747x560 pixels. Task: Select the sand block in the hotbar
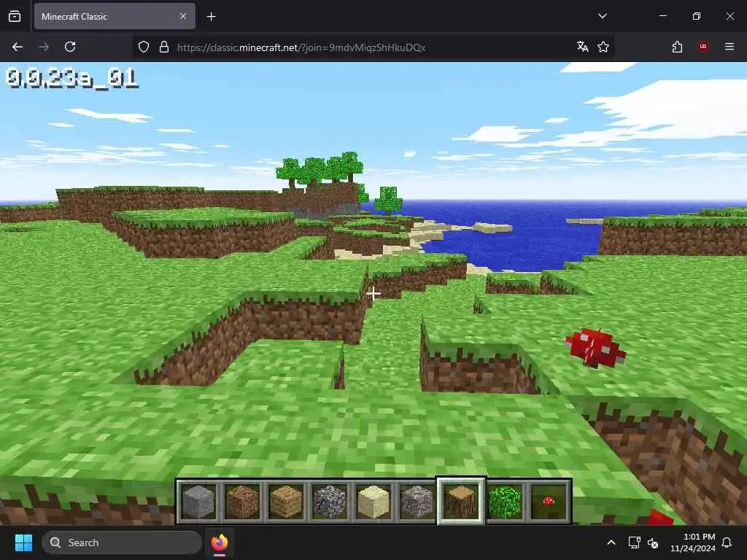tap(373, 502)
